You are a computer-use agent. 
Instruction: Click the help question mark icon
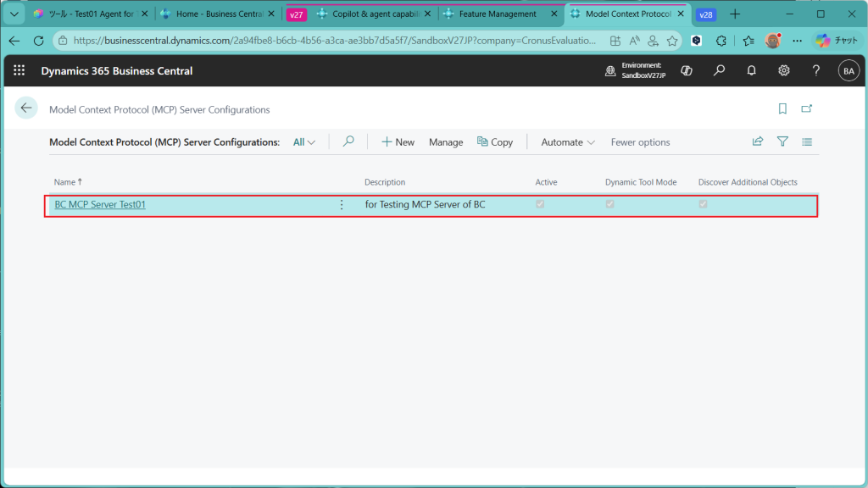(x=815, y=71)
